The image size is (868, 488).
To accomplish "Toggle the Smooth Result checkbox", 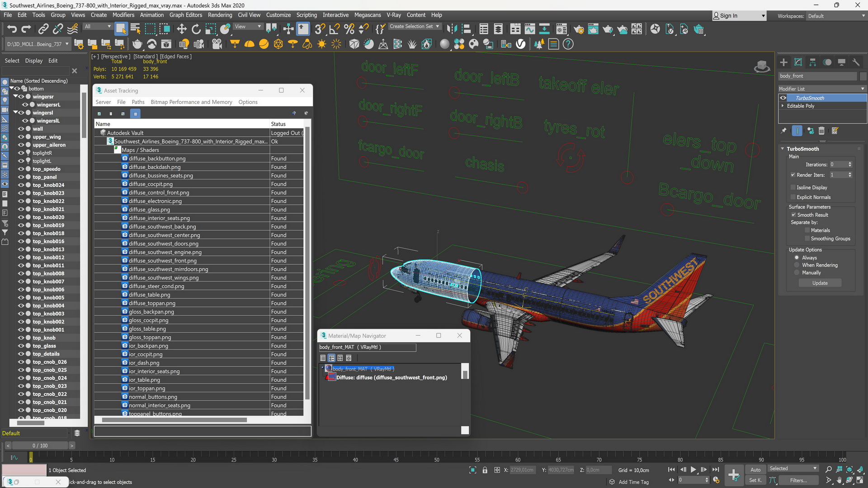I will (793, 215).
